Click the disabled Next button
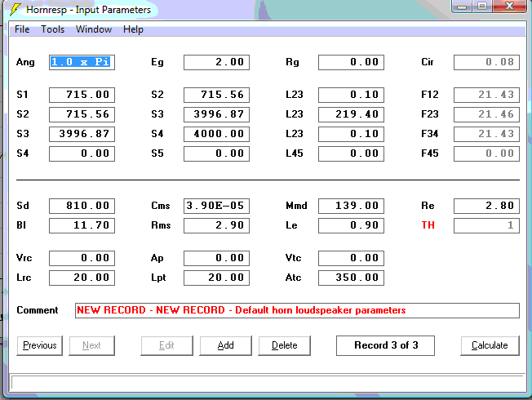 tap(91, 345)
